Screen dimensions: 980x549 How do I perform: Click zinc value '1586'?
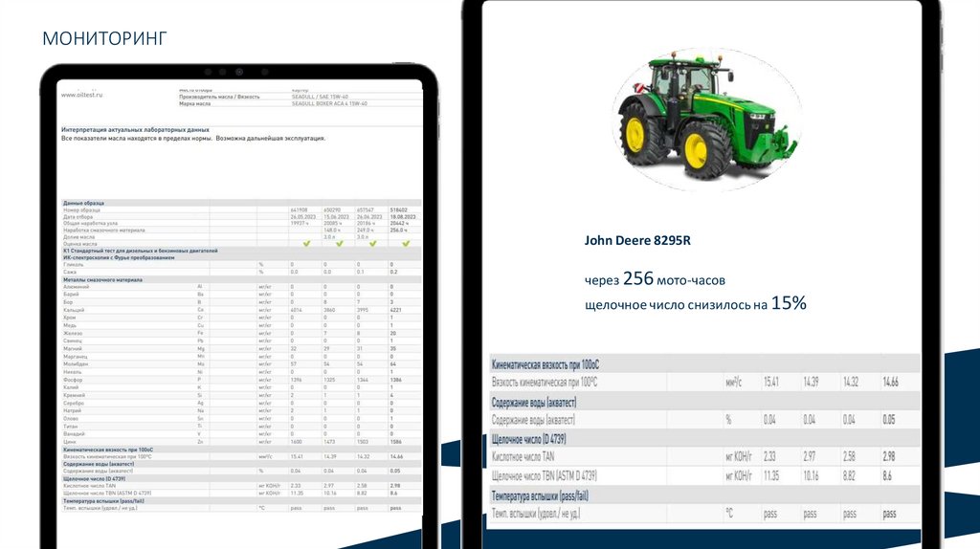click(x=395, y=442)
